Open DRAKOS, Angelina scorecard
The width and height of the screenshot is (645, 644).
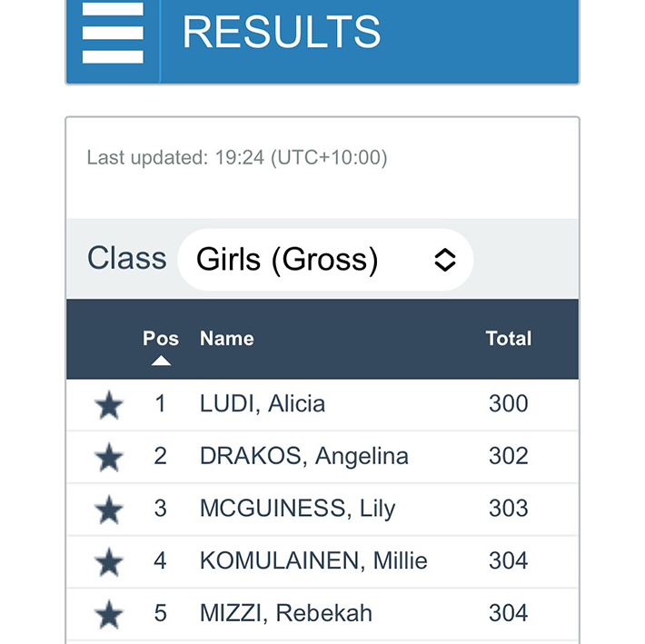click(x=304, y=456)
